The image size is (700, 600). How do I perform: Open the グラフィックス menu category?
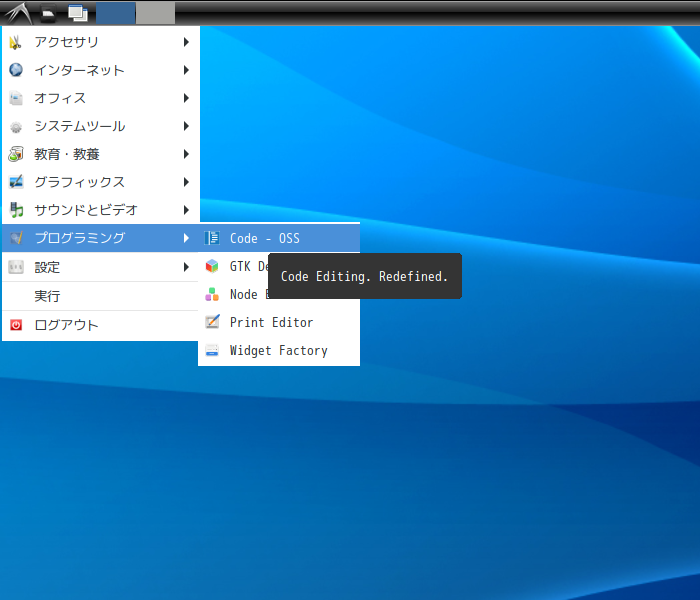100,182
